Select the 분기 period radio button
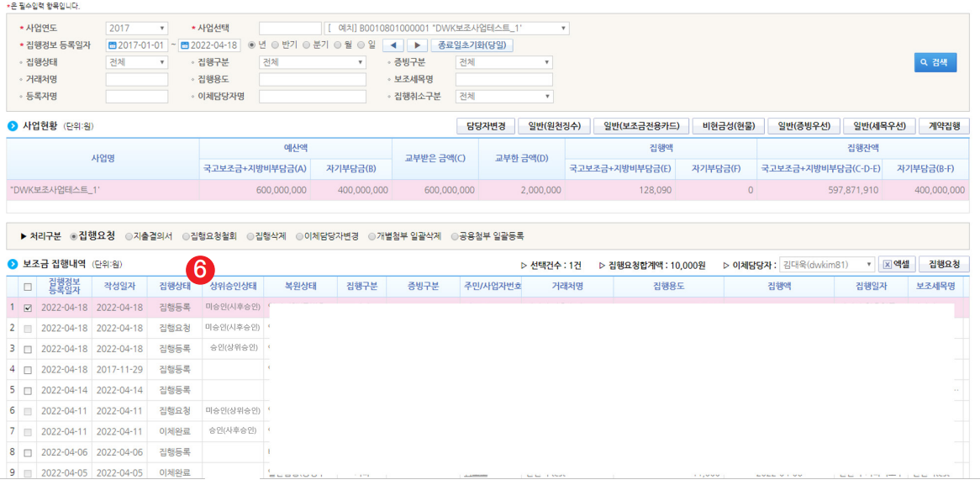Viewport: 980px width, 485px height. click(x=306, y=45)
